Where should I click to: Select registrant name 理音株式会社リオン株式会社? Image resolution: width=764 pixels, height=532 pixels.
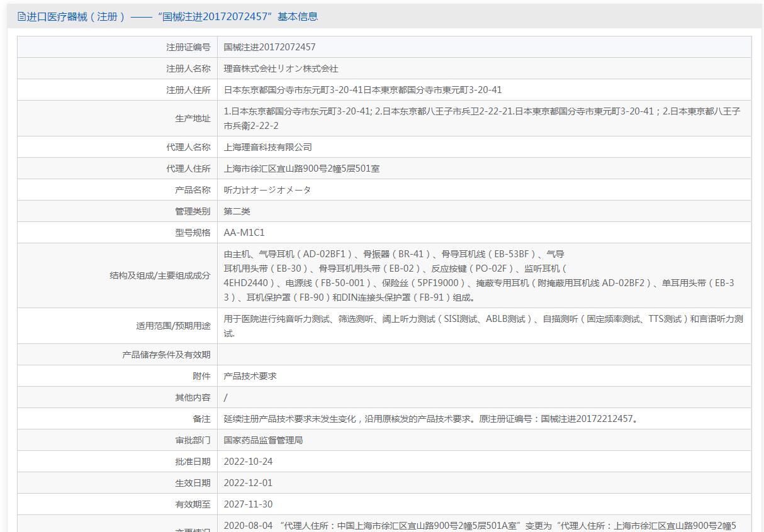coord(281,69)
